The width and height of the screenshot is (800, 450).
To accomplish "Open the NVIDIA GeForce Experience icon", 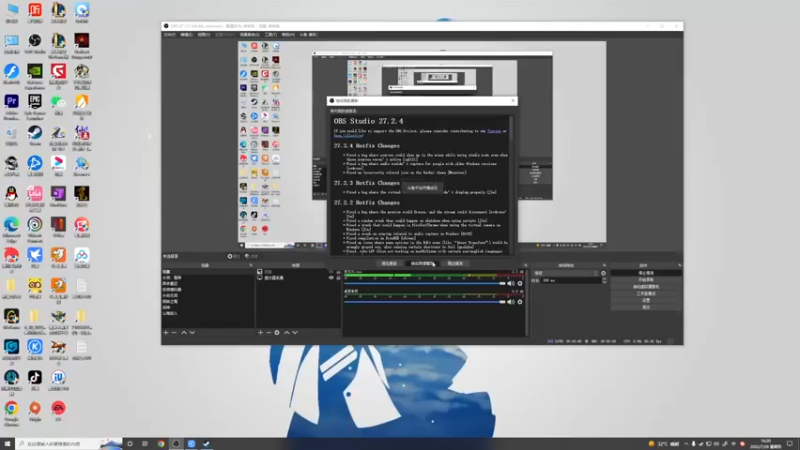I will (35, 74).
